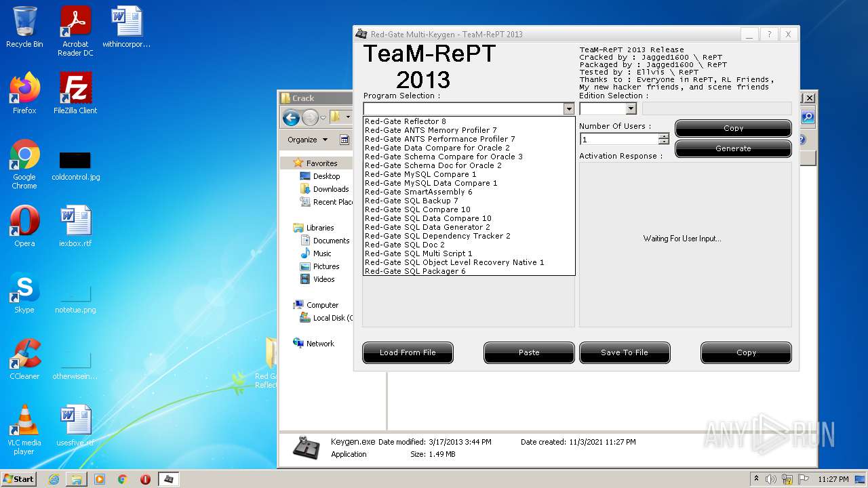Launch Skype desktop shortcut
Screen dimensions: 868x488
tap(24, 293)
